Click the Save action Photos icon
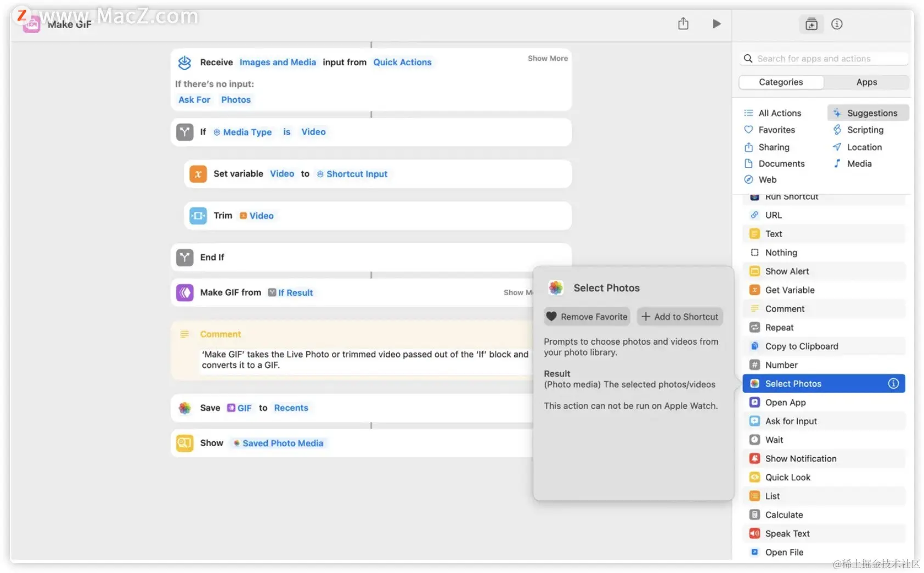The width and height of the screenshot is (924, 573). [185, 408]
